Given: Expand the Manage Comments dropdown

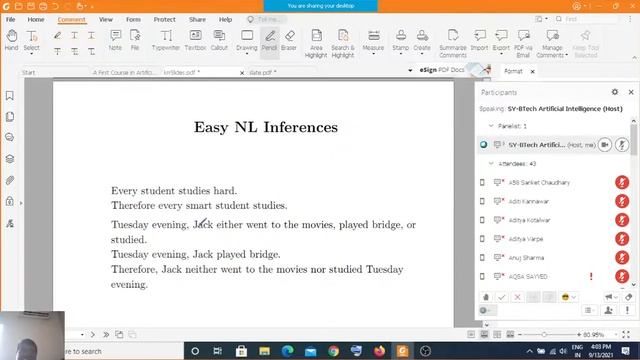Looking at the screenshot, I should point(567,56).
